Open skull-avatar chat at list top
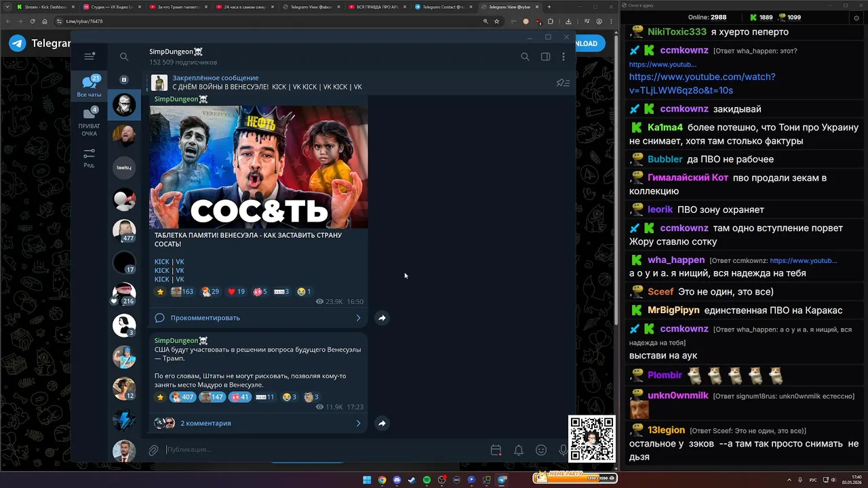This screenshot has height=488, width=868. tap(124, 104)
